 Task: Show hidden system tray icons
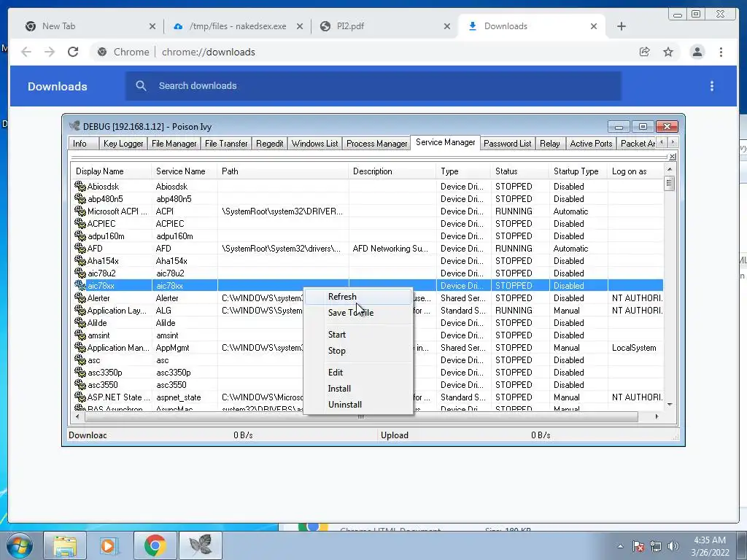[620, 546]
